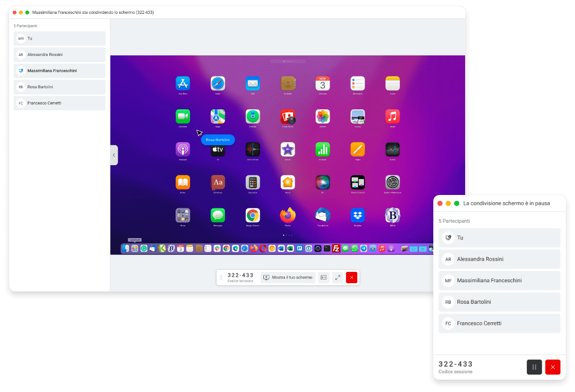Select the Tu row in the paused-sharing window

pos(500,238)
